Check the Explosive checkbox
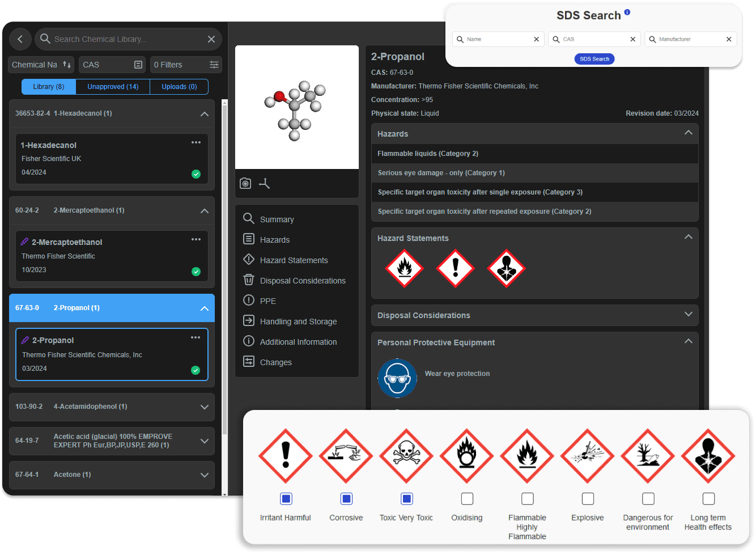Image resolution: width=756 pixels, height=554 pixels. 588,498
